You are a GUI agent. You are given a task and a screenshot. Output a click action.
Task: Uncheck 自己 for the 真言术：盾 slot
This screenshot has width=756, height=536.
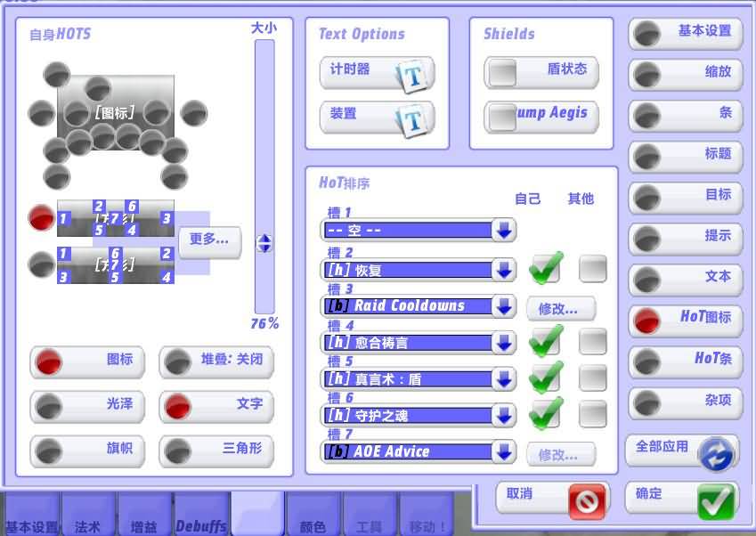[x=546, y=377]
